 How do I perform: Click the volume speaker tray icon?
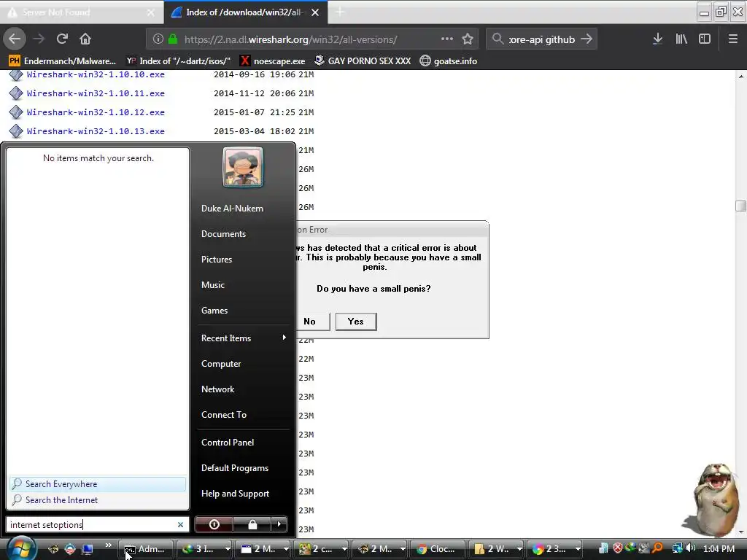[x=691, y=548]
